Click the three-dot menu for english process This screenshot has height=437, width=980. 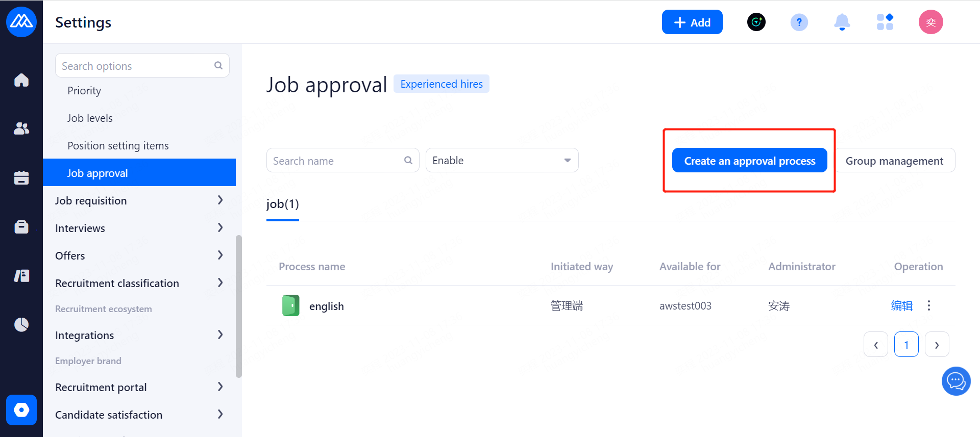[929, 305]
